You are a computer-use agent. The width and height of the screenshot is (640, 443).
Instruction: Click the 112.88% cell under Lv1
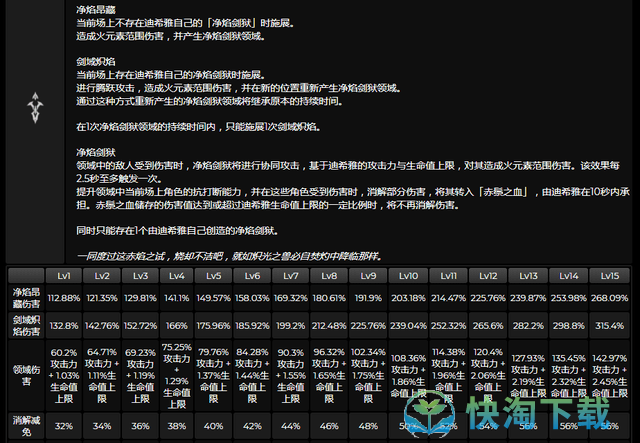[x=64, y=297]
